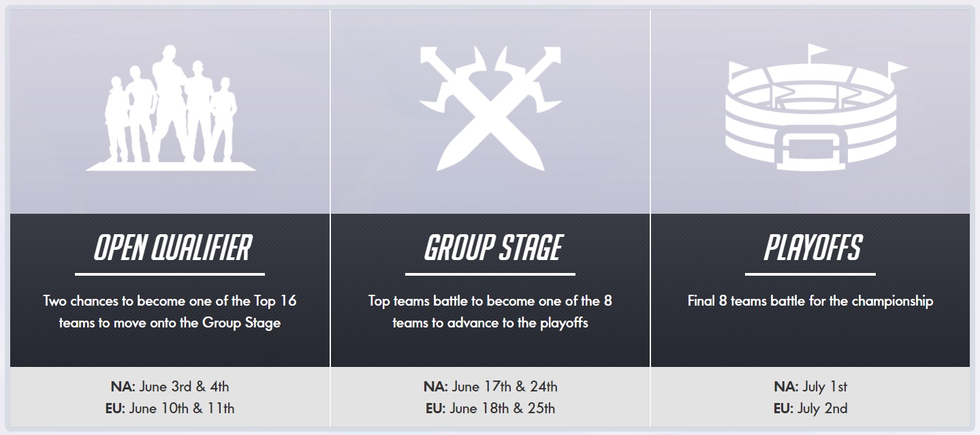The image size is (980, 435).
Task: Click the underline beneath Group Stage
Action: tap(490, 274)
